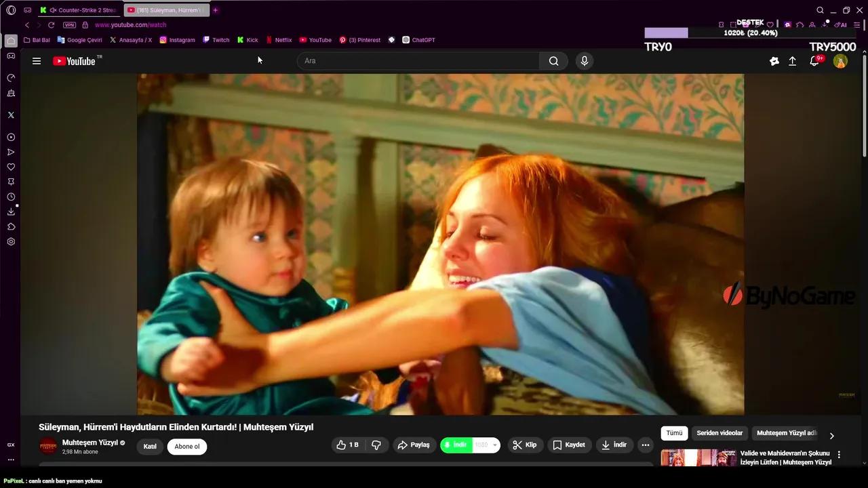Open X from the sidebar

[x=10, y=115]
